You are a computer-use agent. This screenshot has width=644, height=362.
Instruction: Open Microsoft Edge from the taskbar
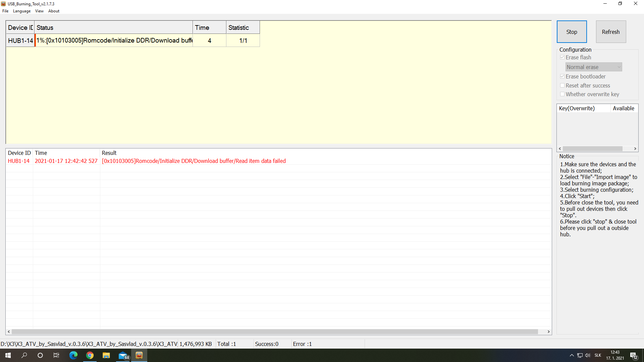[73, 355]
